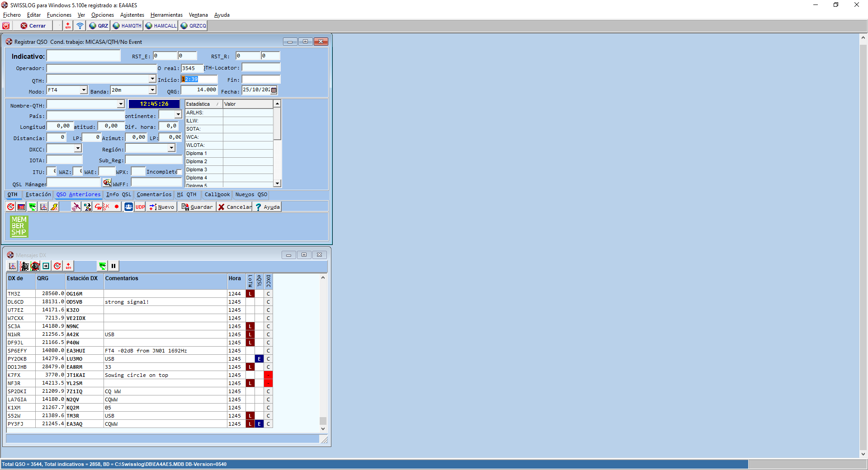This screenshot has width=868, height=470.
Task: Switch to the Info QSL tab
Action: point(118,195)
